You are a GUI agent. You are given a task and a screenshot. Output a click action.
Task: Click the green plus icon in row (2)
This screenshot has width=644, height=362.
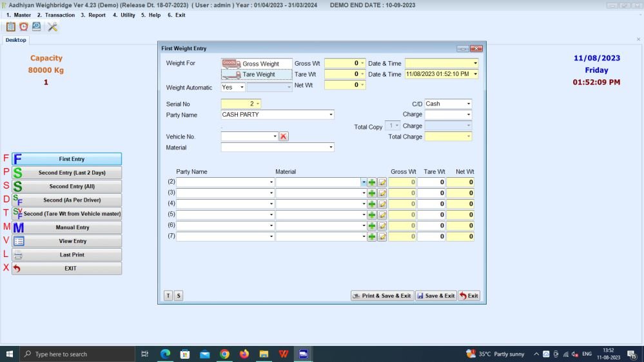(372, 182)
